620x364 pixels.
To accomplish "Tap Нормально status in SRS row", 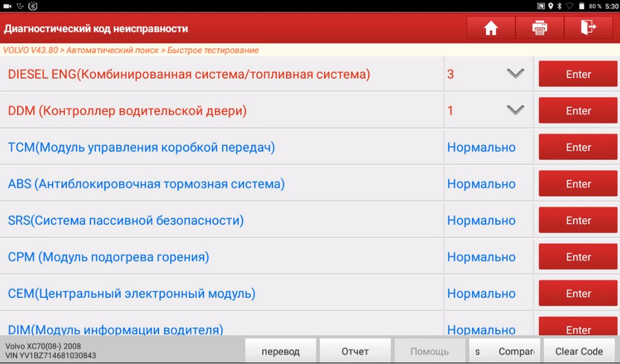I will pos(481,221).
